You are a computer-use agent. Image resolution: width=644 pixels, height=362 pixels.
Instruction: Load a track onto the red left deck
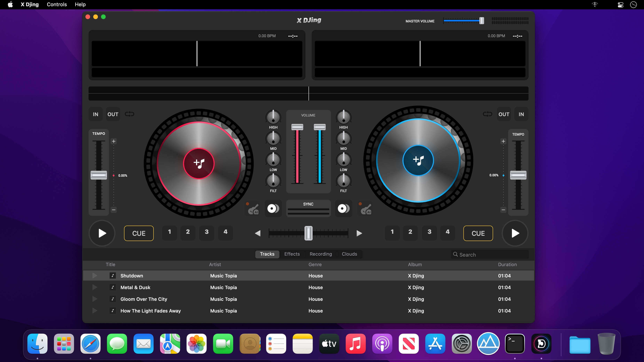[x=199, y=164]
